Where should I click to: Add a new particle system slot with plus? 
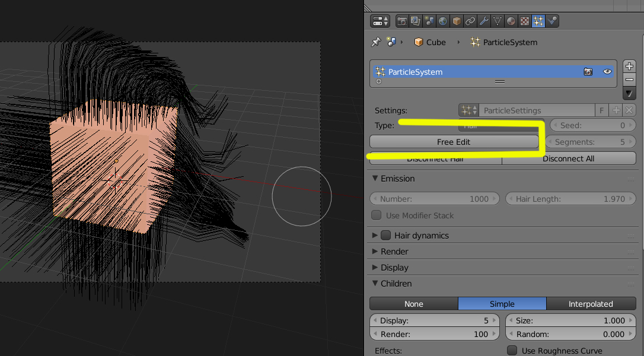(629, 66)
